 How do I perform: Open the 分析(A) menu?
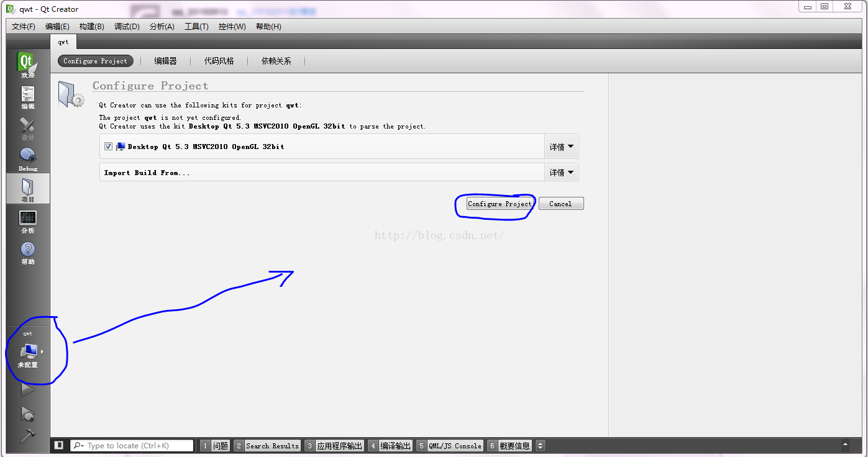click(162, 27)
